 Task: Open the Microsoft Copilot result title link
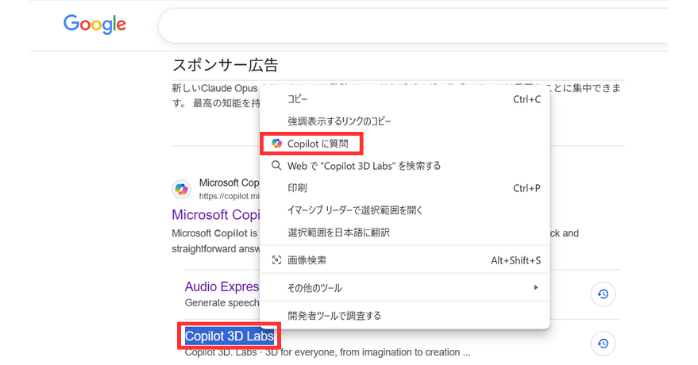click(216, 215)
